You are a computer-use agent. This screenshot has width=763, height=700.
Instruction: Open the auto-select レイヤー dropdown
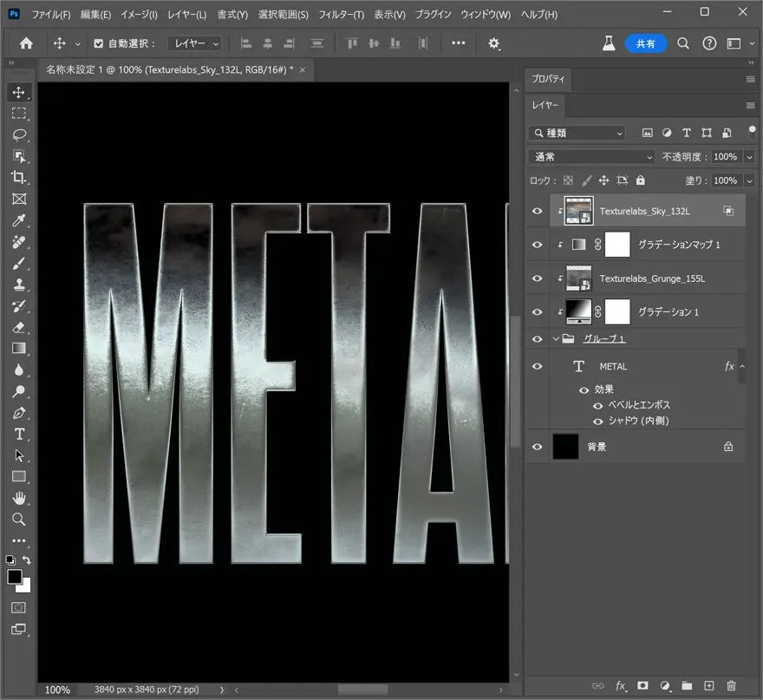pos(194,43)
